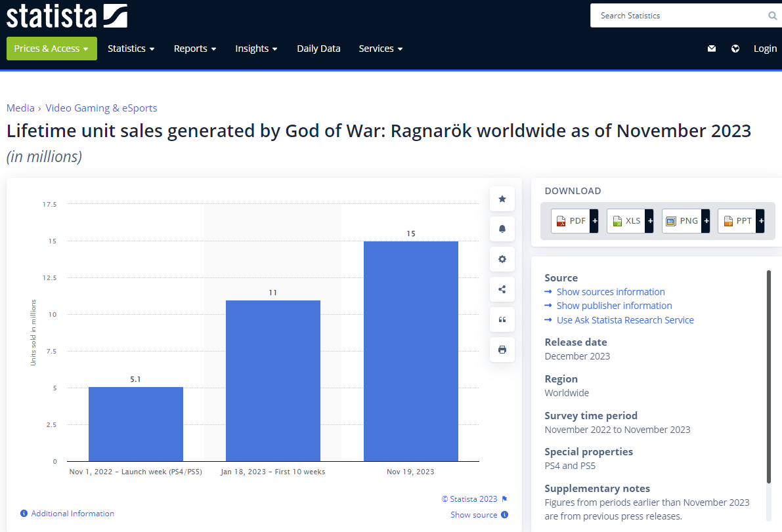The height and width of the screenshot is (532, 782).
Task: Click the 'DOWNLOAD' heading
Action: pyautogui.click(x=573, y=191)
